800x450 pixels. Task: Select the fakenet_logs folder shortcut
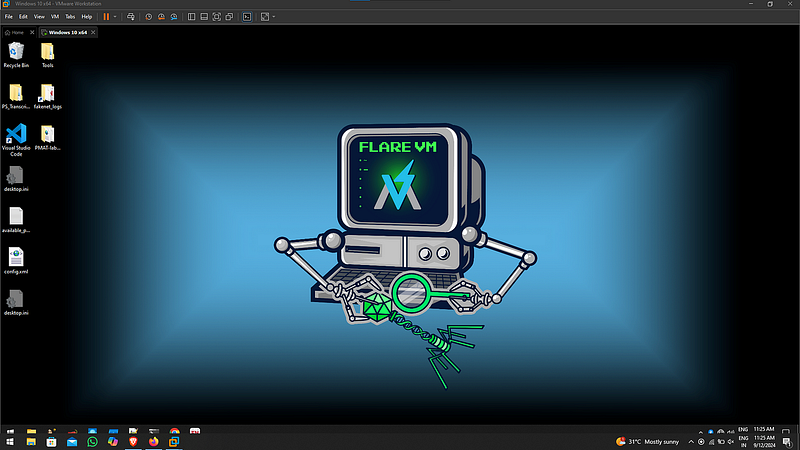pyautogui.click(x=47, y=96)
